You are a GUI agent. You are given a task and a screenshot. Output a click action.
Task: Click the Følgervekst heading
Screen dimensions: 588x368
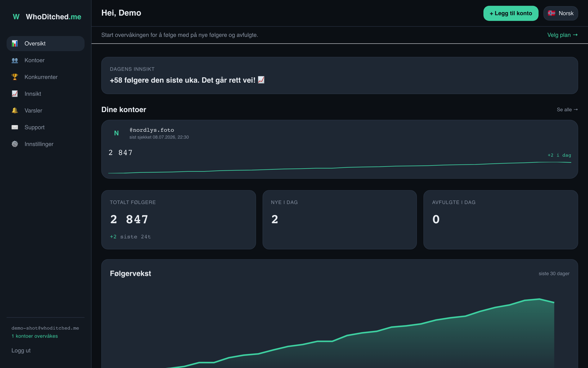(x=130, y=273)
